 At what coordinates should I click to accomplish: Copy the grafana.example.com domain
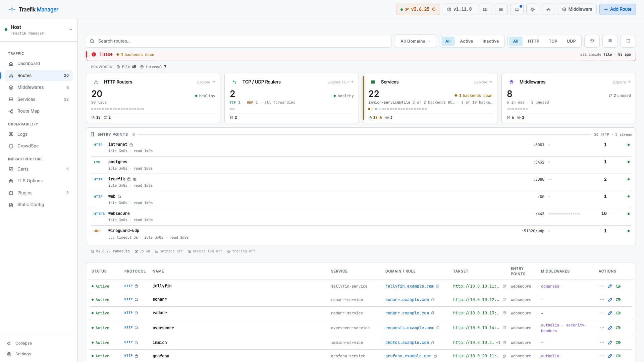point(435,356)
